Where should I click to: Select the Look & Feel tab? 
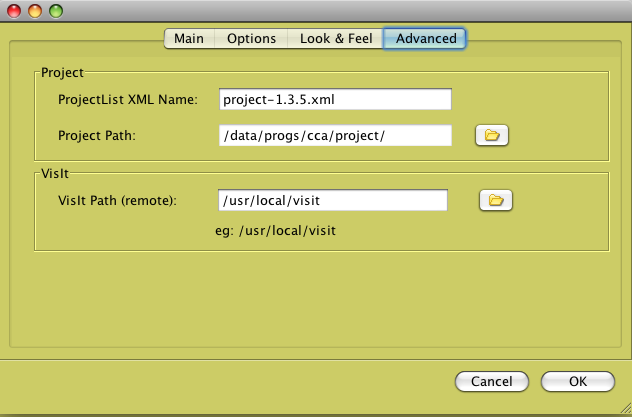(336, 39)
